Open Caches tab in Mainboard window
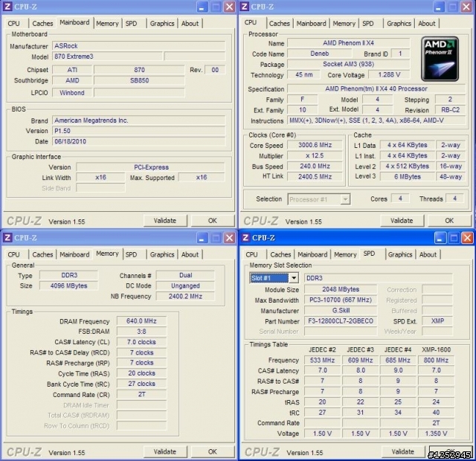The width and height of the screenshot is (476, 461). point(42,23)
